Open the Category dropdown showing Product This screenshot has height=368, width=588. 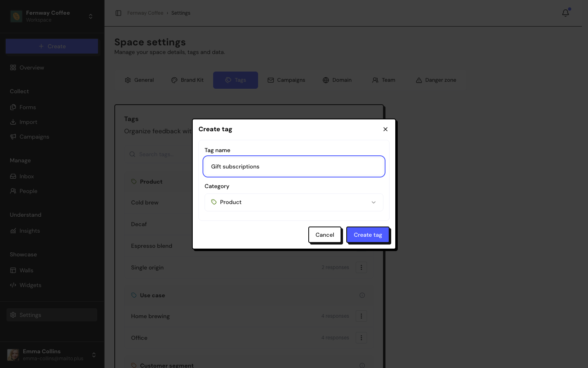(x=294, y=202)
